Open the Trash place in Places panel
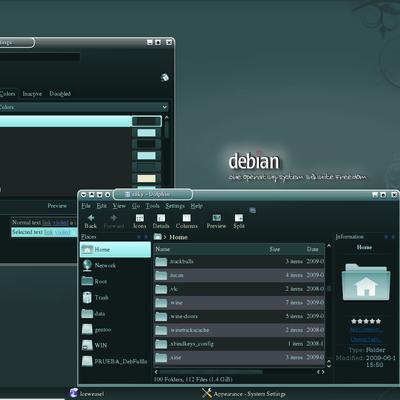The width and height of the screenshot is (400, 400). click(115, 297)
